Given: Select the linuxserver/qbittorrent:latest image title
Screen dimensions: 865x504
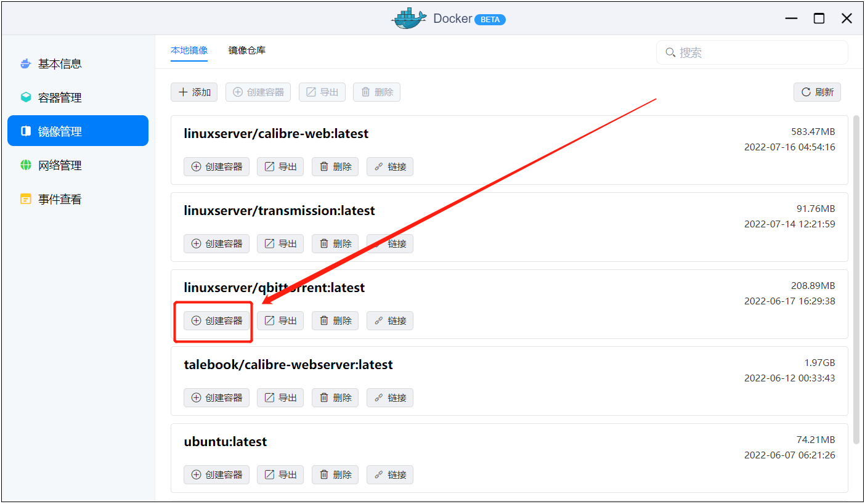Looking at the screenshot, I should (274, 288).
